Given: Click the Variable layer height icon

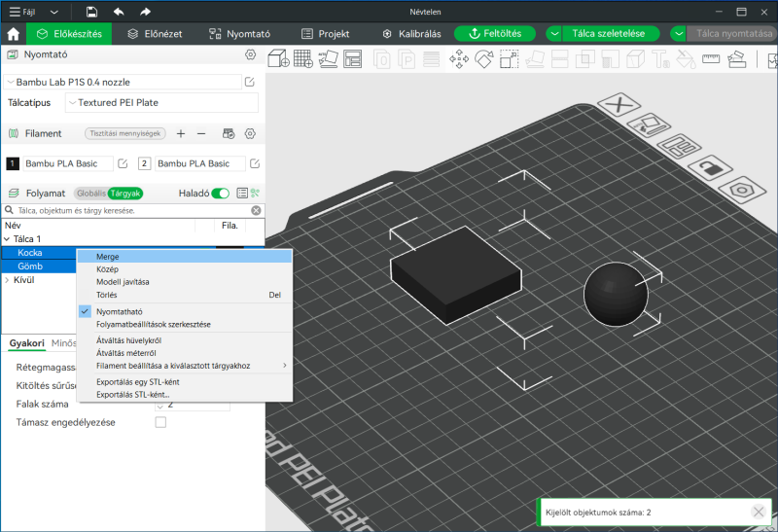Looking at the screenshot, I should click(x=431, y=59).
